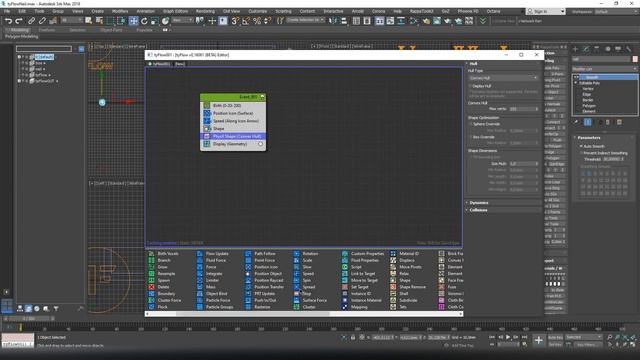This screenshot has height=360, width=640.
Task: Choose the red Delete operator icon
Action: tap(151, 287)
